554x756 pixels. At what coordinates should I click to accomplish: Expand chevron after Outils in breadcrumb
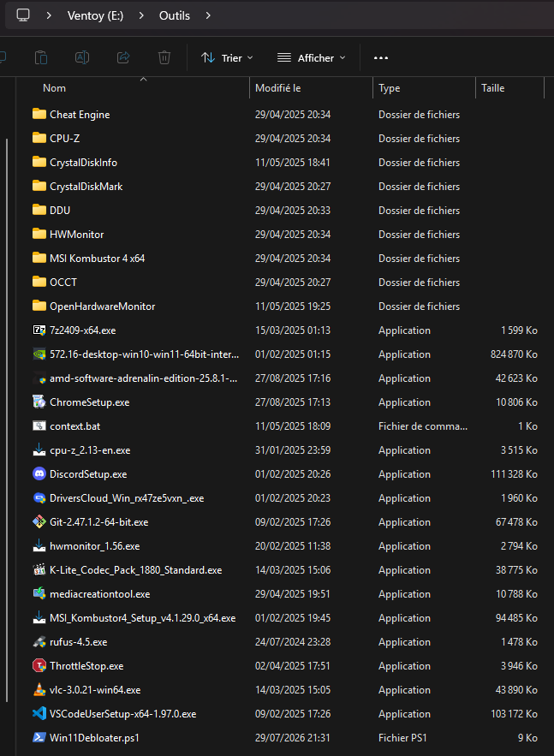(x=208, y=15)
